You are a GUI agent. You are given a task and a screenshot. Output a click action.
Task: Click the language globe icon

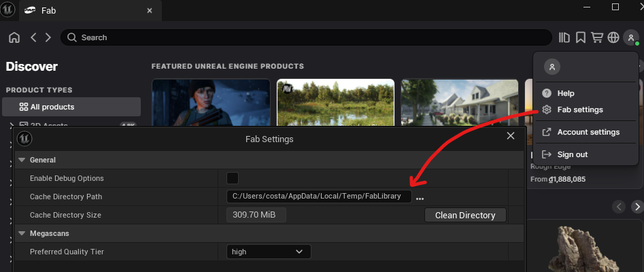[613, 37]
